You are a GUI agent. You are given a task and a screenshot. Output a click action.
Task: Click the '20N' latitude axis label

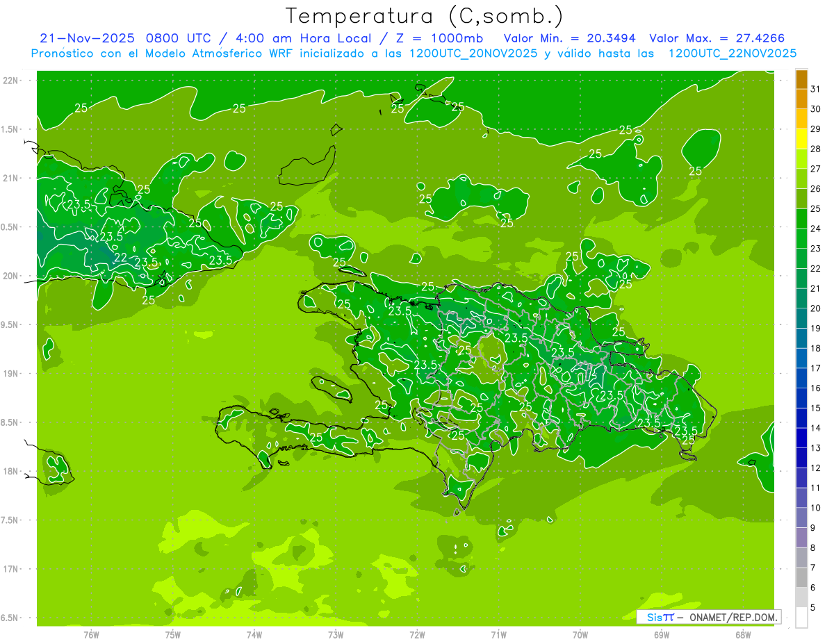[10, 276]
